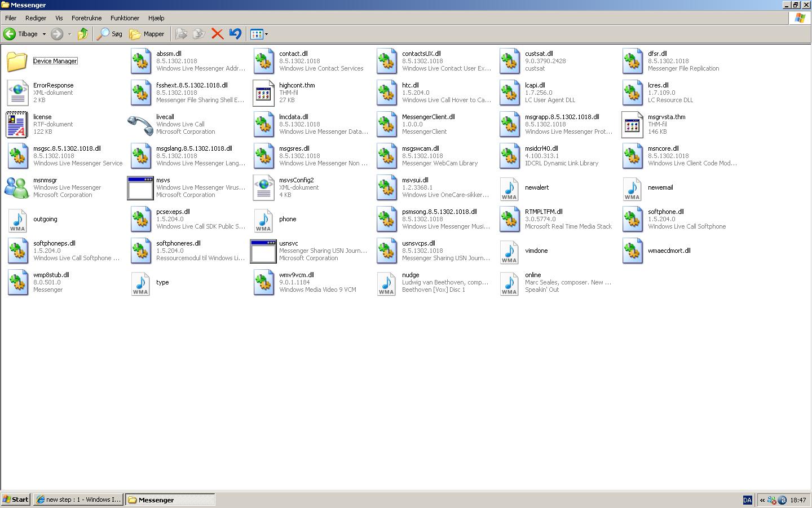The width and height of the screenshot is (812, 508).
Task: Open the Windows Start button
Action: [16, 500]
